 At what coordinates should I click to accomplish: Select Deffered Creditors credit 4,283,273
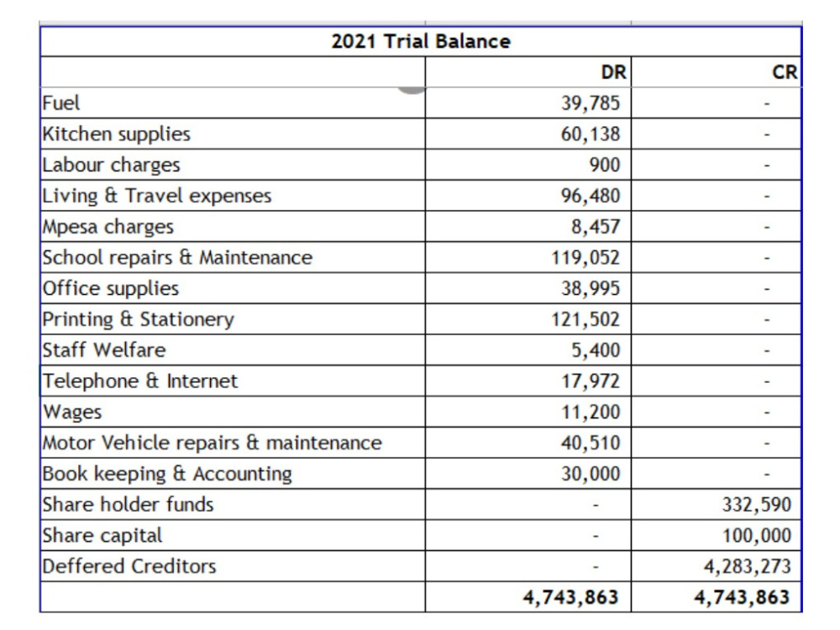point(748,567)
